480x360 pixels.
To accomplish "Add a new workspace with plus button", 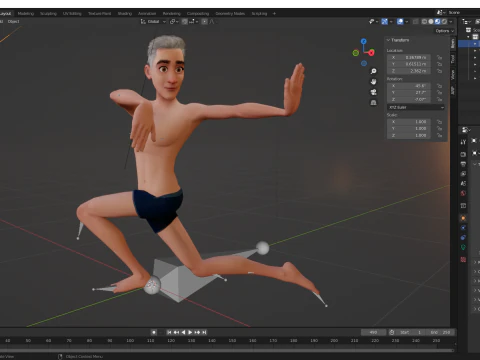I will pyautogui.click(x=274, y=13).
